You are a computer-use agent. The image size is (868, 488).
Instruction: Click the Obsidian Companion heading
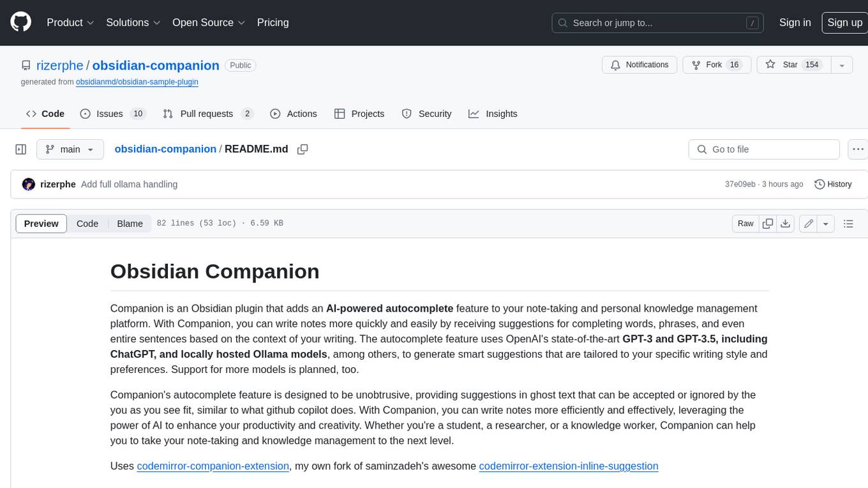coord(215,271)
